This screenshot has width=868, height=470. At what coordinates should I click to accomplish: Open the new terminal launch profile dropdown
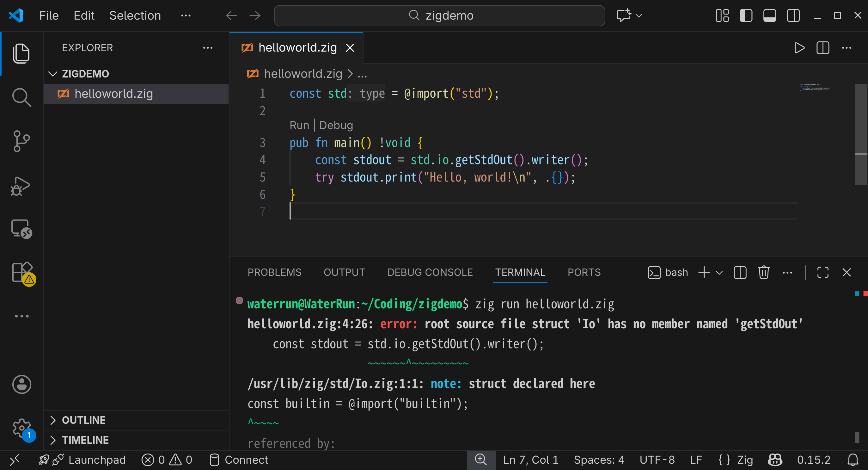[x=719, y=272]
